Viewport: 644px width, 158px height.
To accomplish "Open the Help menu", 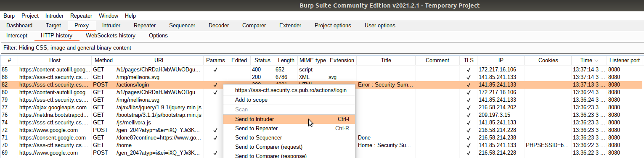I will tap(130, 16).
